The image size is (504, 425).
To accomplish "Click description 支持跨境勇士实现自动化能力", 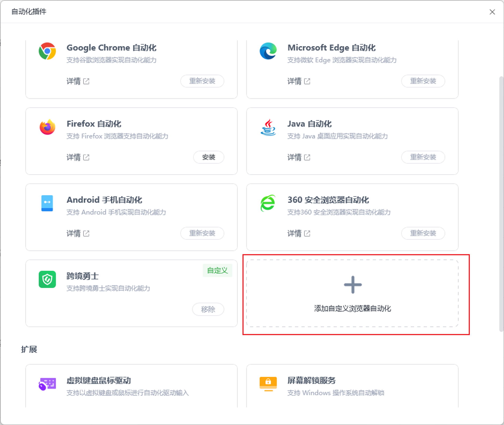I will (108, 288).
